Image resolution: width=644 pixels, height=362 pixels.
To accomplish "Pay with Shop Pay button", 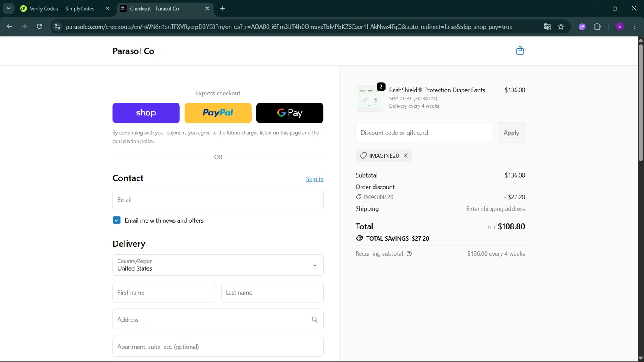I will coord(146,113).
